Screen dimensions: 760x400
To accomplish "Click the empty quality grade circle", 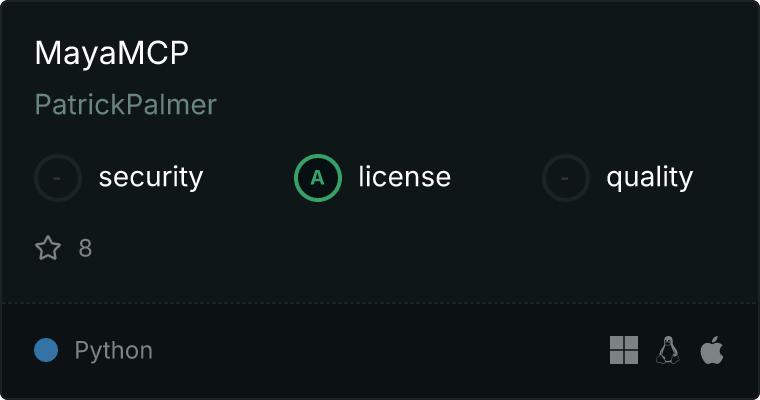I will [x=566, y=178].
